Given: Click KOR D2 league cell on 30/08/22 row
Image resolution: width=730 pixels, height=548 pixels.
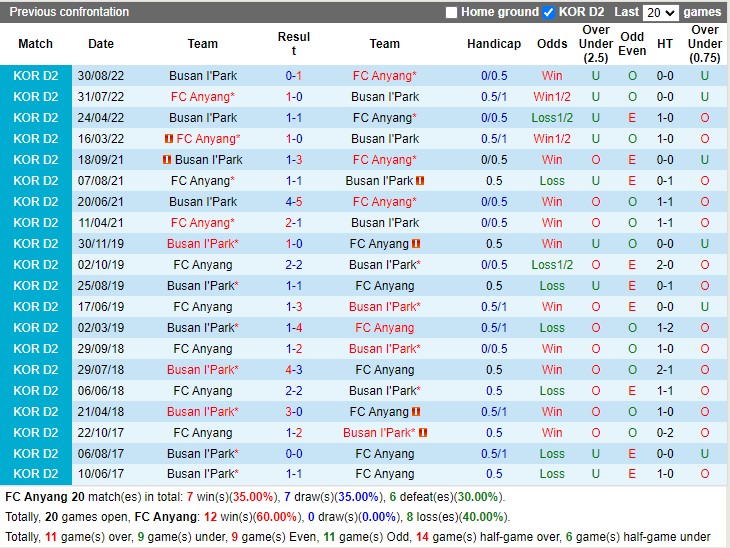Looking at the screenshot, I should [x=36, y=76].
